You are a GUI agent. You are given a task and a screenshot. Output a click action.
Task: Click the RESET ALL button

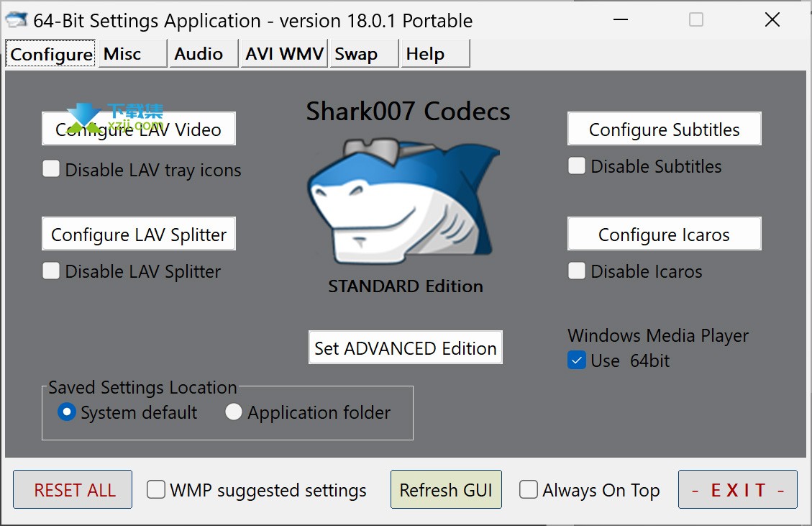tap(73, 490)
